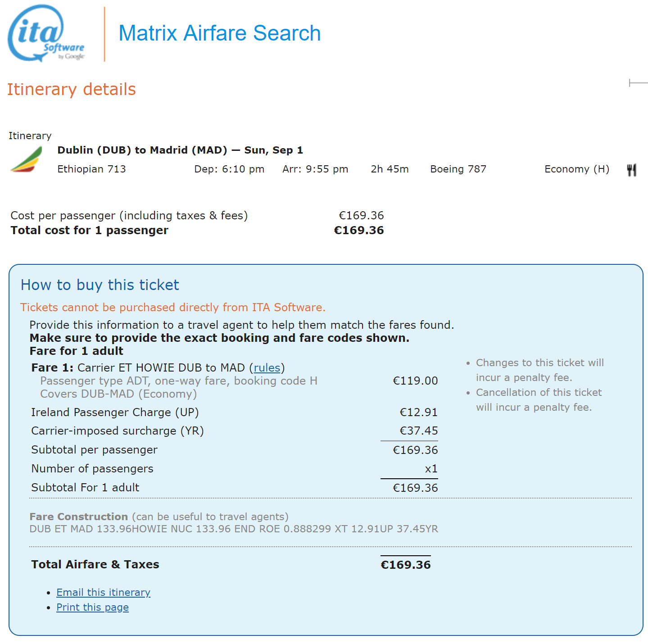The width and height of the screenshot is (648, 644).
Task: Click Email this itinerary link
Action: (x=103, y=592)
